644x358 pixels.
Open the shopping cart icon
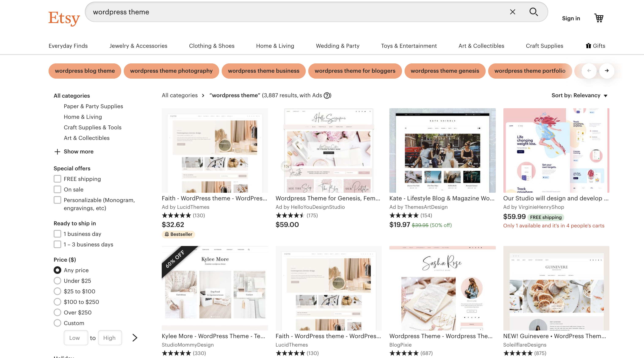(x=599, y=18)
